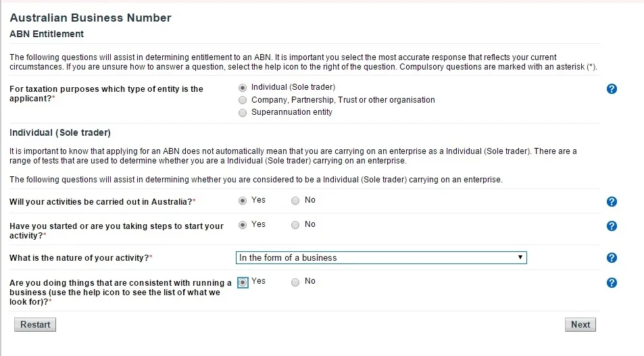
Task: Click the ABN Entitlement subheading
Action: (47, 34)
